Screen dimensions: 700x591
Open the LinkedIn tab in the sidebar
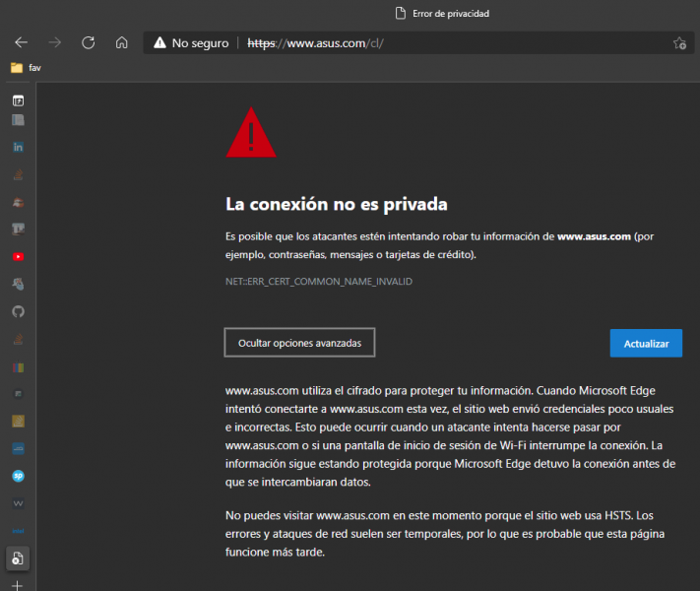tap(18, 147)
